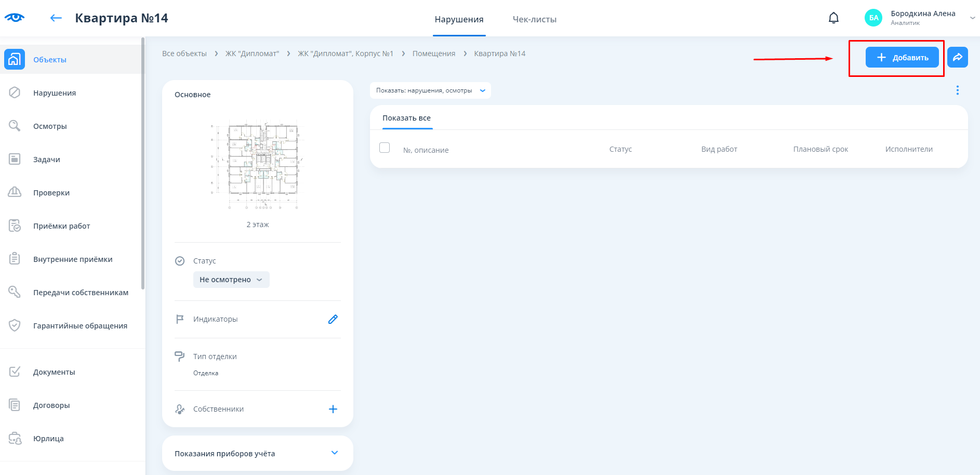Go to Гарантийные обращения section
The width and height of the screenshot is (980, 475).
pos(80,326)
